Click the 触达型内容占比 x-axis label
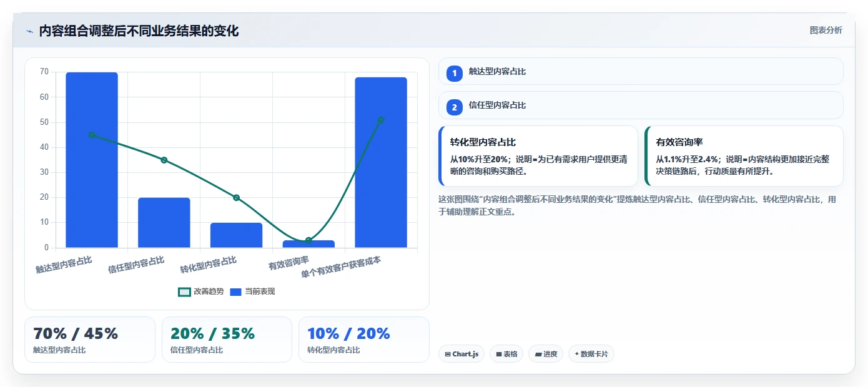Viewport: 868px width, 387px height. tap(64, 265)
